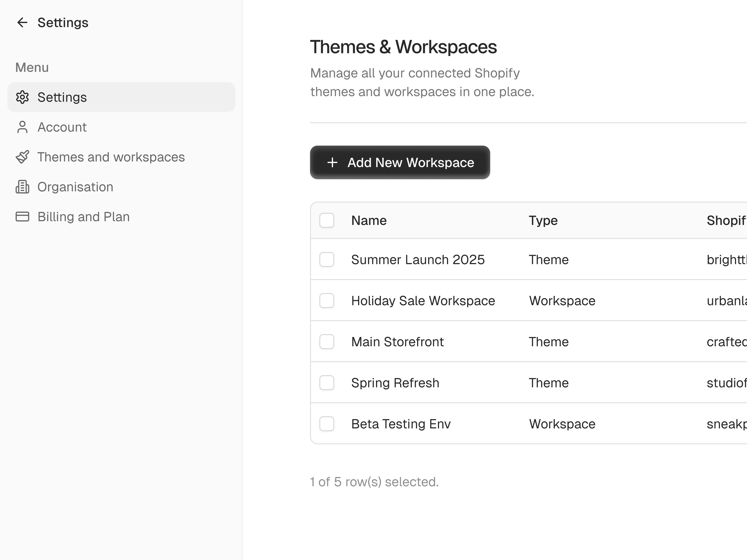This screenshot has height=560, width=747.
Task: Click the Type column header
Action: pos(543,220)
